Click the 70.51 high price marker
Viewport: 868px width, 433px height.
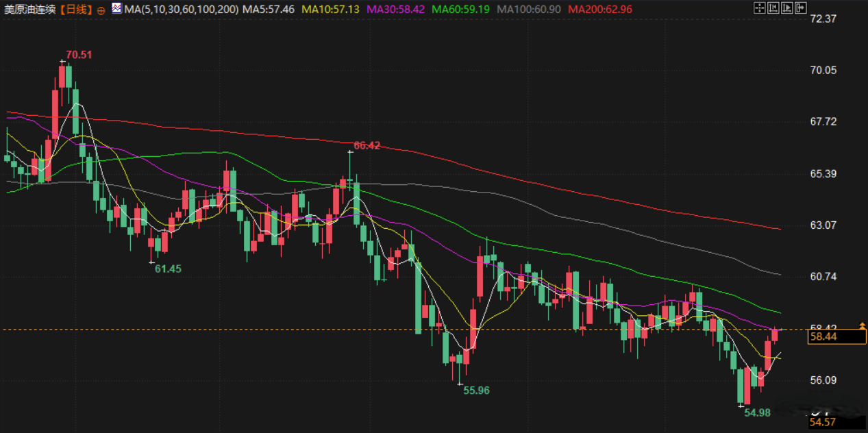pyautogui.click(x=79, y=55)
